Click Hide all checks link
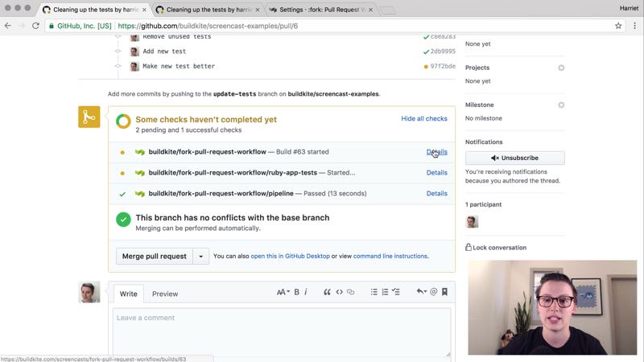Image resolution: width=644 pixels, height=362 pixels. [424, 119]
